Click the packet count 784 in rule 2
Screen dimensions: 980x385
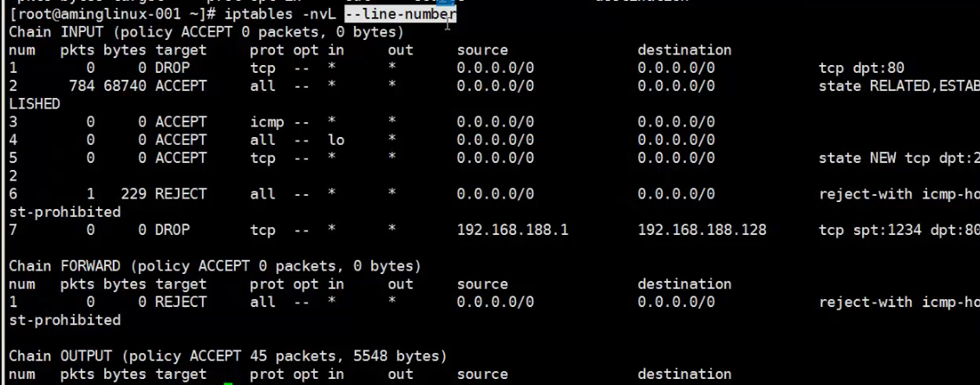[82, 86]
